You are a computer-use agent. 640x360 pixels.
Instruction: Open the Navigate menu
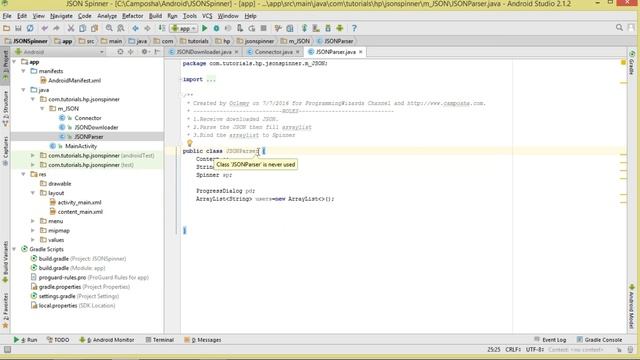click(x=61, y=16)
